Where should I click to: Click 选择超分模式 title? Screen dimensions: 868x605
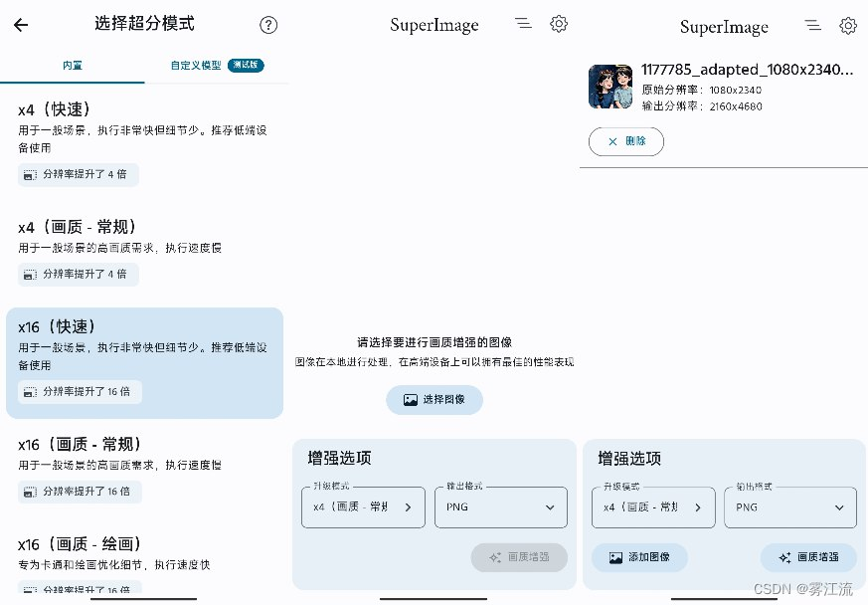144,23
